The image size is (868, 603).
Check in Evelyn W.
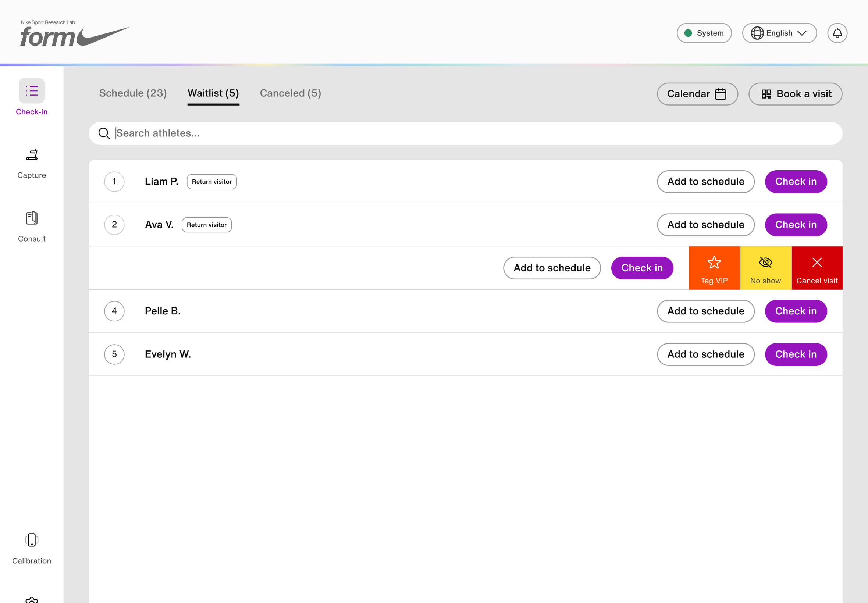796,354
